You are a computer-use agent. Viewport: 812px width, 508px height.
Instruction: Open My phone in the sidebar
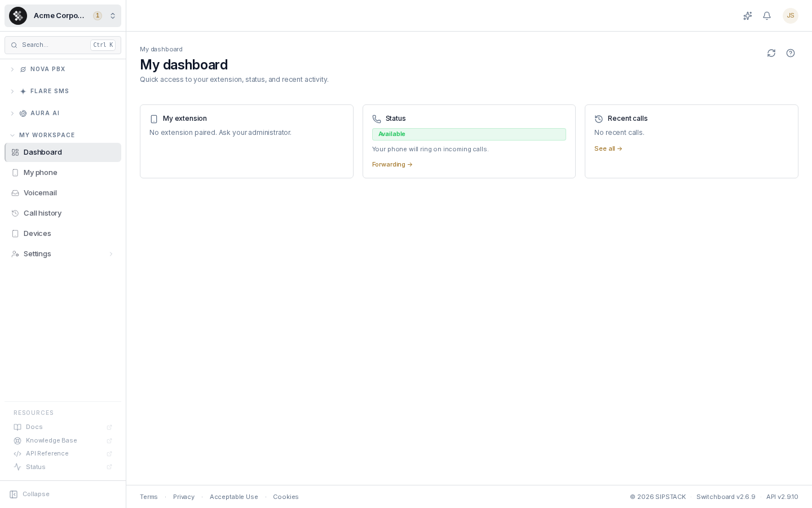tap(63, 173)
